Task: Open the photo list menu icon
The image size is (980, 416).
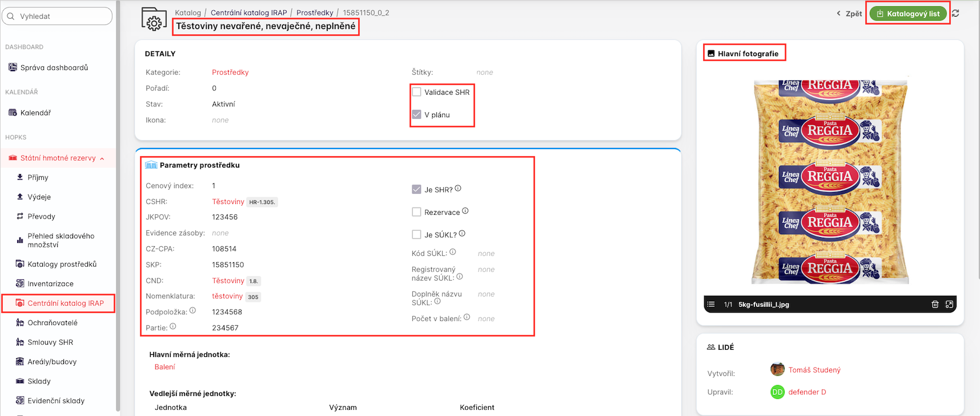Action: 711,305
